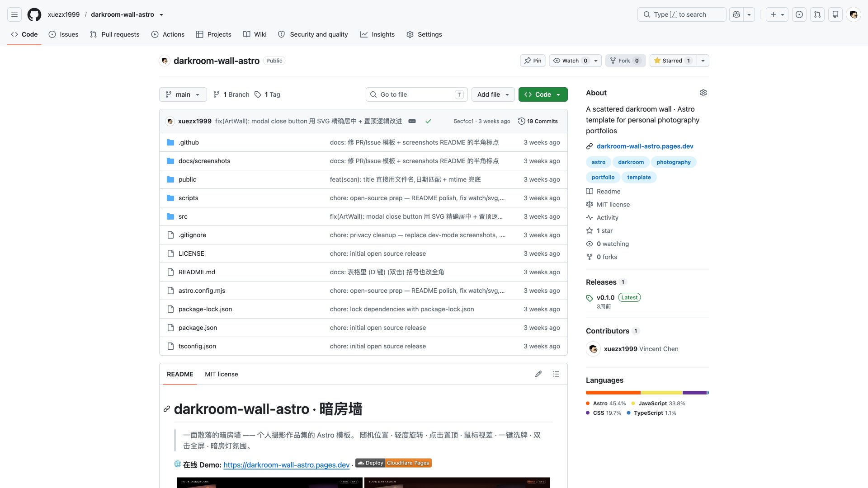Click the orange Astro language bar segment

(613, 393)
